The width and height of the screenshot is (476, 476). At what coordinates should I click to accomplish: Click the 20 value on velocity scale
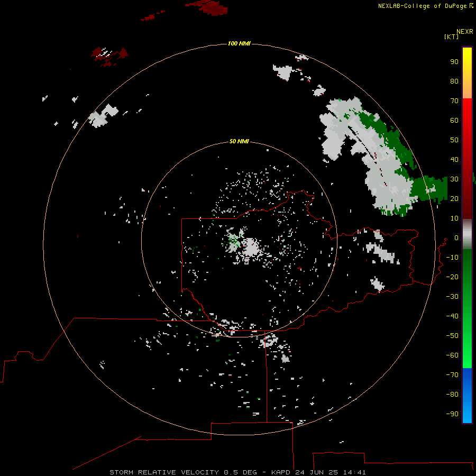454,199
